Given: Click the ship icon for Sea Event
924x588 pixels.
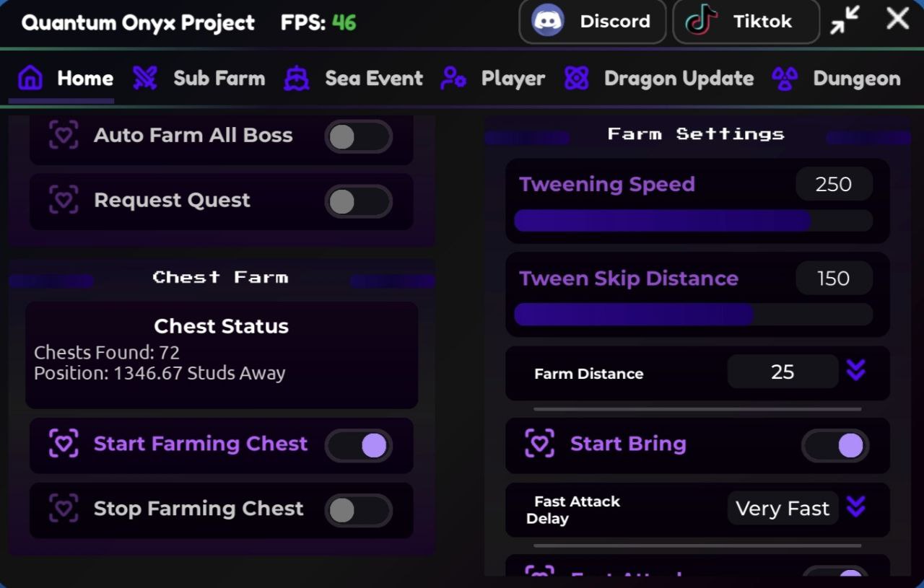Looking at the screenshot, I should click(297, 78).
